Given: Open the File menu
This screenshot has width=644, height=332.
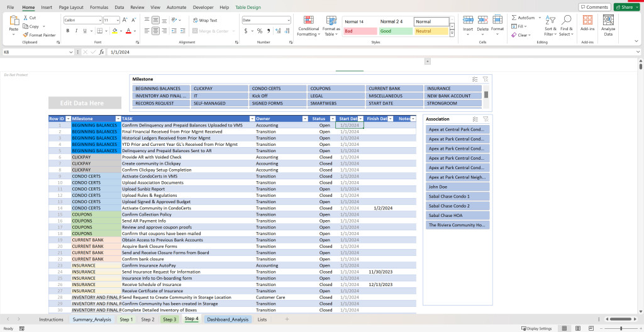Looking at the screenshot, I should [10, 8].
